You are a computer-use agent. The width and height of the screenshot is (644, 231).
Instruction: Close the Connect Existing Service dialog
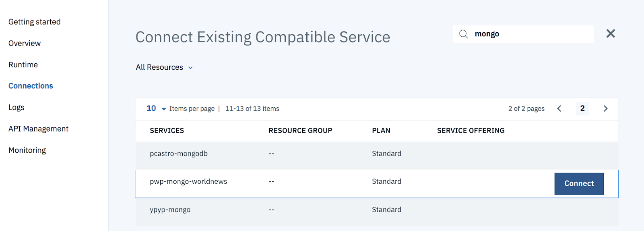pos(611,34)
